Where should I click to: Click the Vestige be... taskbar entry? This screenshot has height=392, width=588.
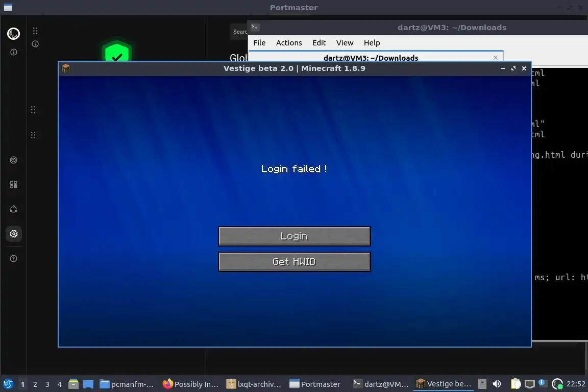(x=444, y=384)
